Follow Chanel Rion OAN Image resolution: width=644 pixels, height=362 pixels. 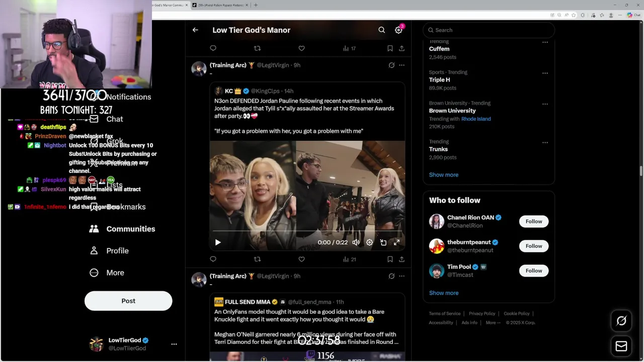point(534,222)
